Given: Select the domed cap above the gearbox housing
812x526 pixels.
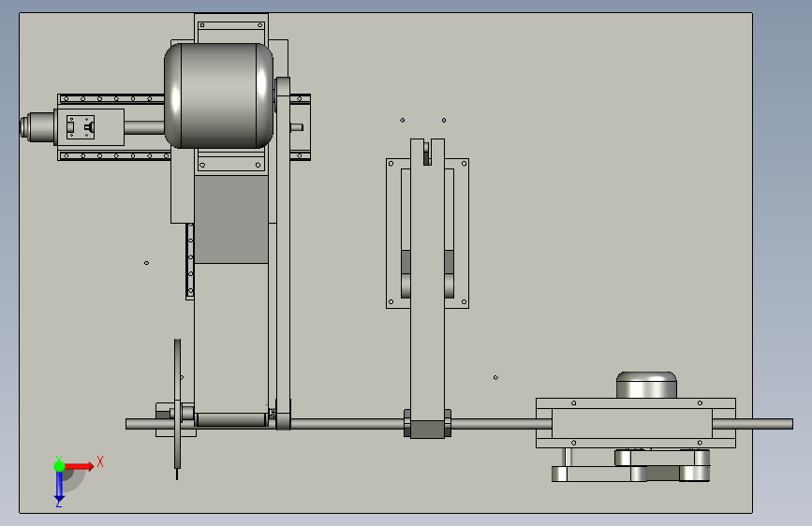Looking at the screenshot, I should (646, 385).
